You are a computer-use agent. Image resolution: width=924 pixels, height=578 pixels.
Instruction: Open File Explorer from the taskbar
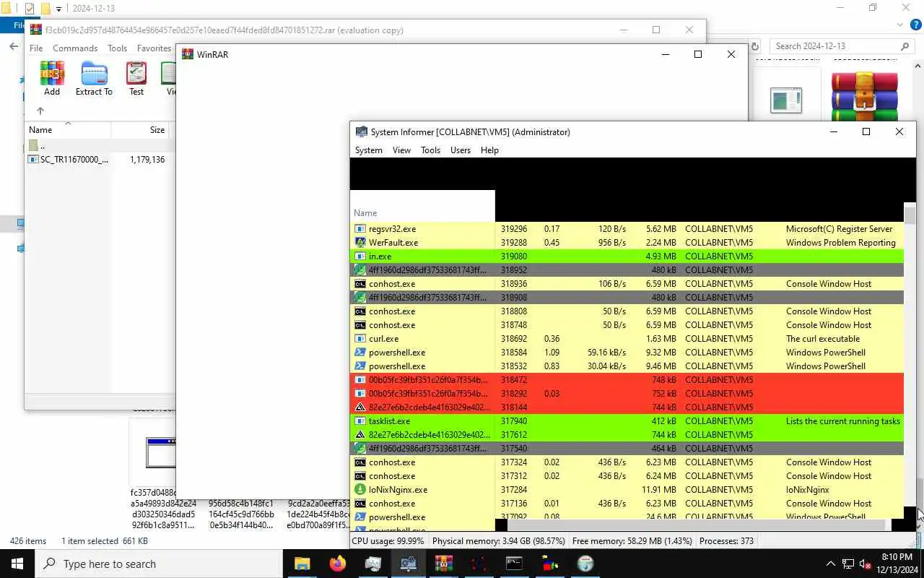302,564
